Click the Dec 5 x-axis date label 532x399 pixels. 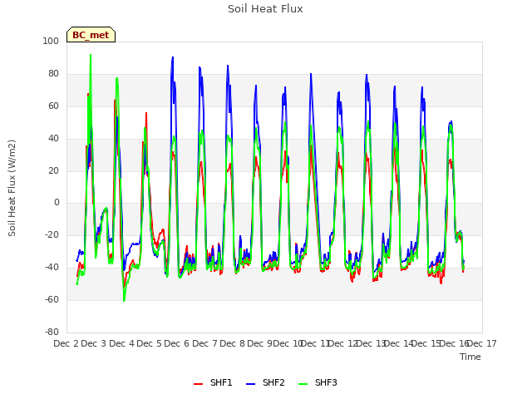click(150, 343)
